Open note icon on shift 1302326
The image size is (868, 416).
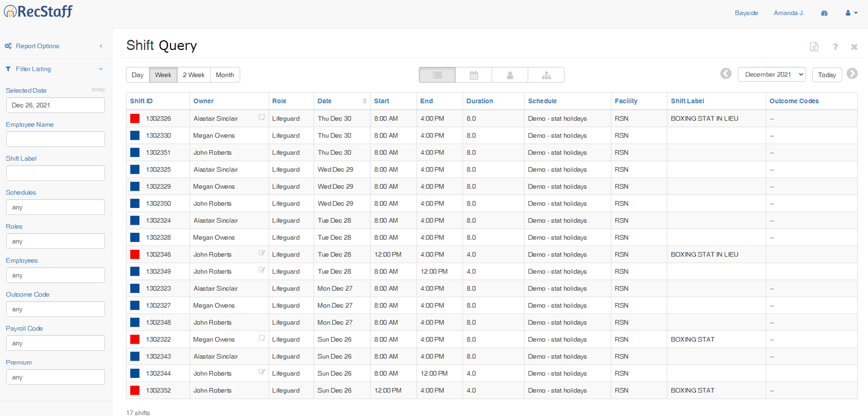coord(262,117)
